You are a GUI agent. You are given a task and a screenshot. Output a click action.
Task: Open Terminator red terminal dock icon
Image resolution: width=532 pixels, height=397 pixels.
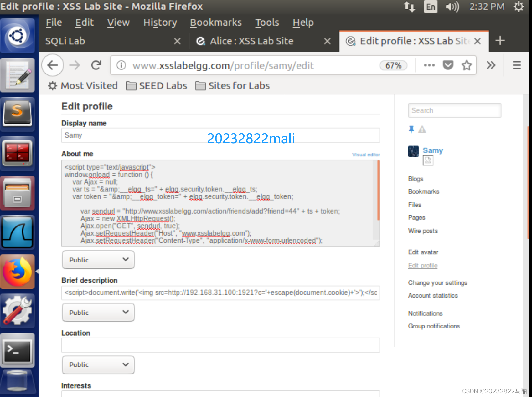coord(18,154)
